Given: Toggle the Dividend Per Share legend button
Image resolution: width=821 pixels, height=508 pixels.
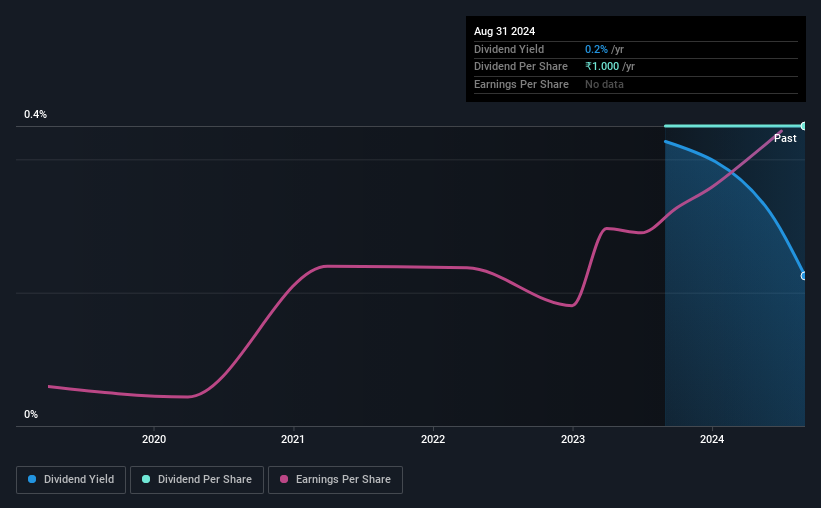Looking at the screenshot, I should coord(197,480).
